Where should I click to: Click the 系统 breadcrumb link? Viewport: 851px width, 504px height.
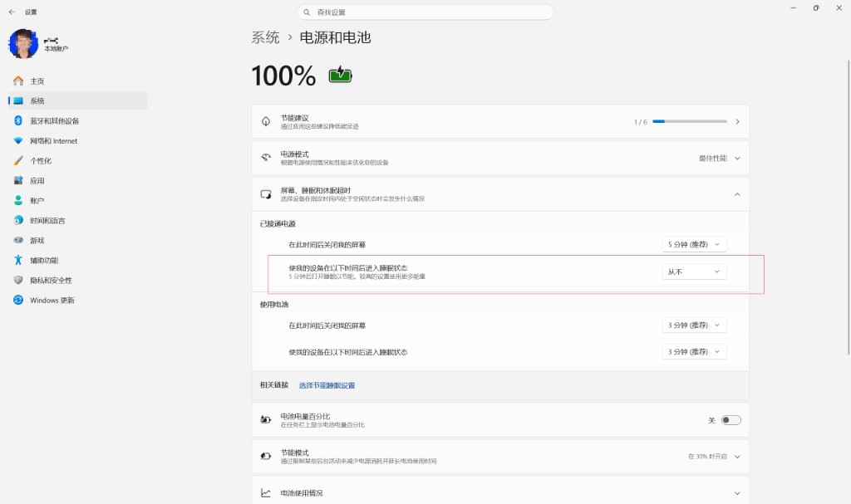(x=265, y=37)
